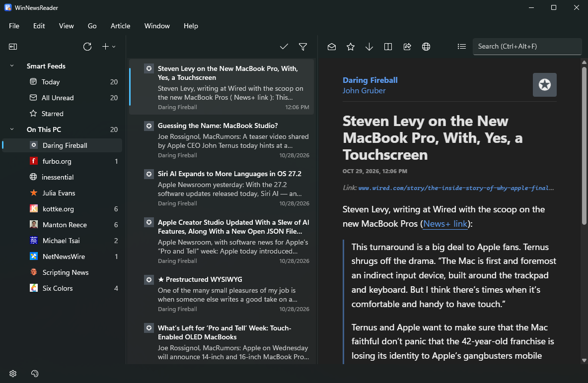Open article in browser globe icon
Image resolution: width=588 pixels, height=383 pixels.
[426, 47]
